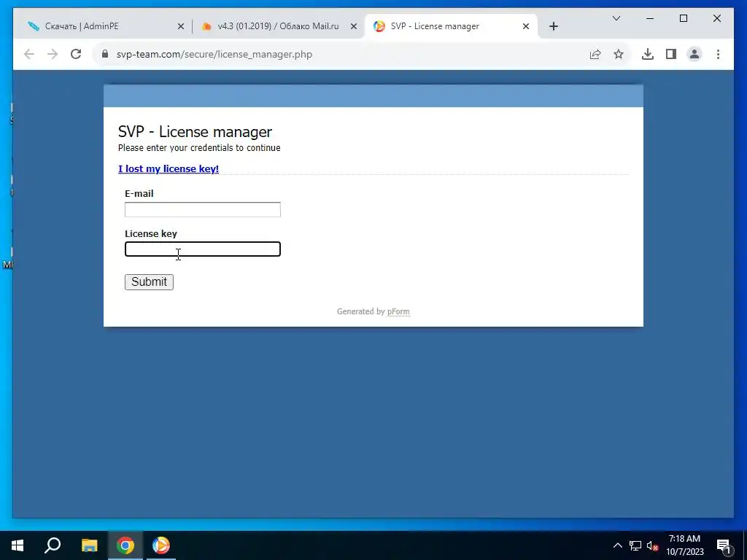The image size is (747, 560).
Task: Open File Explorer from the taskbar
Action: (89, 545)
